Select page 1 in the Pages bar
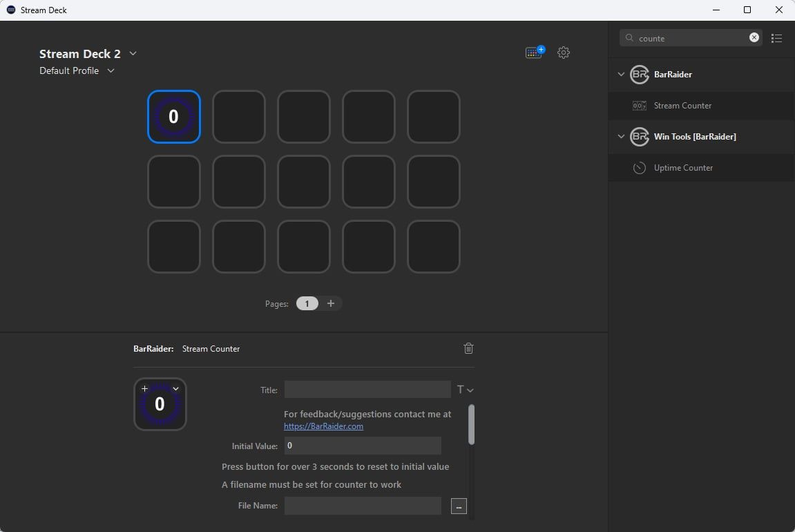Viewport: 795px width, 532px height. pyautogui.click(x=307, y=303)
